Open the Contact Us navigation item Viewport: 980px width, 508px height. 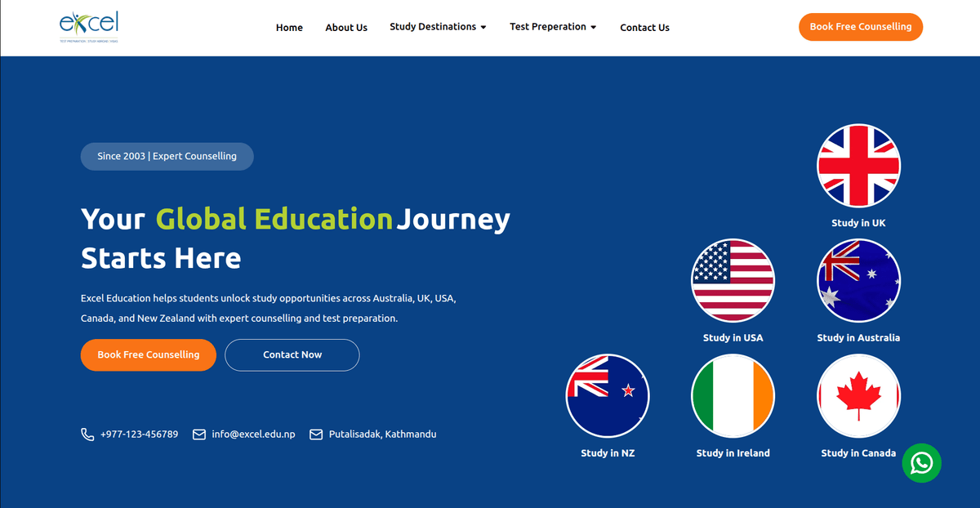pyautogui.click(x=644, y=27)
